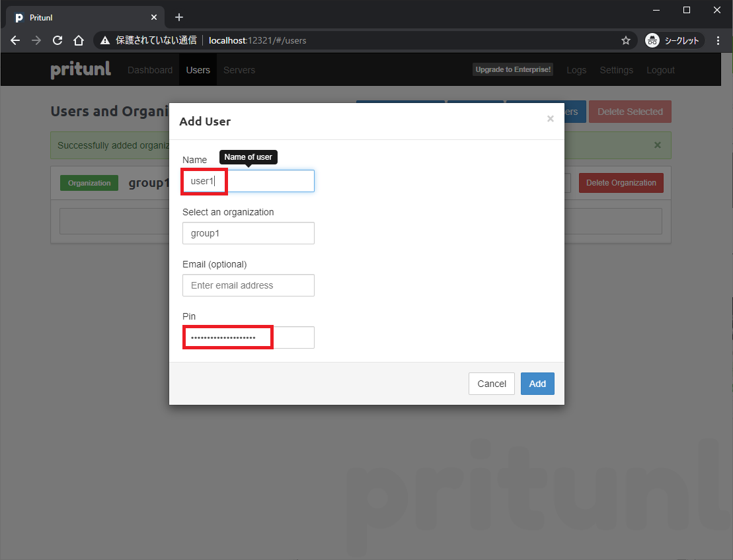Focus the Pin password field

point(249,337)
